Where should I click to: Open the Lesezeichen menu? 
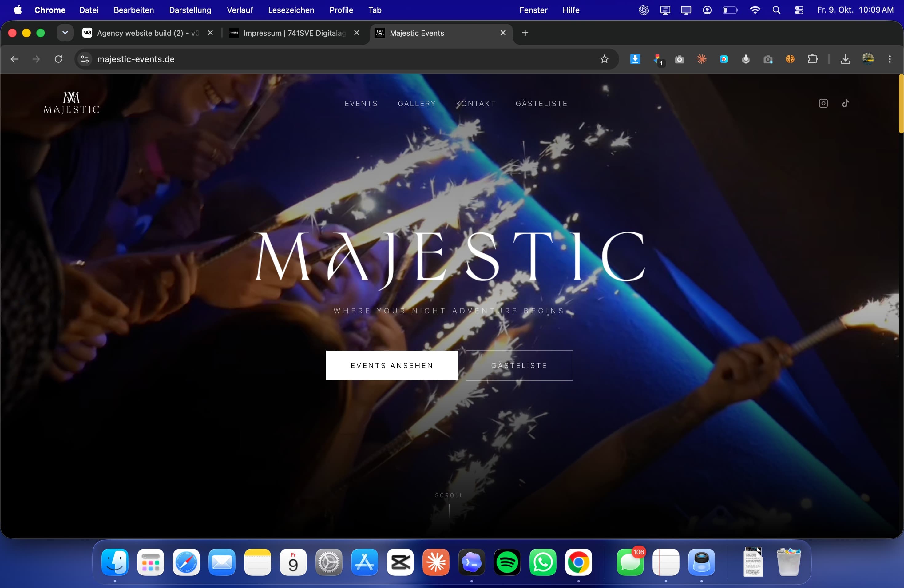291,10
